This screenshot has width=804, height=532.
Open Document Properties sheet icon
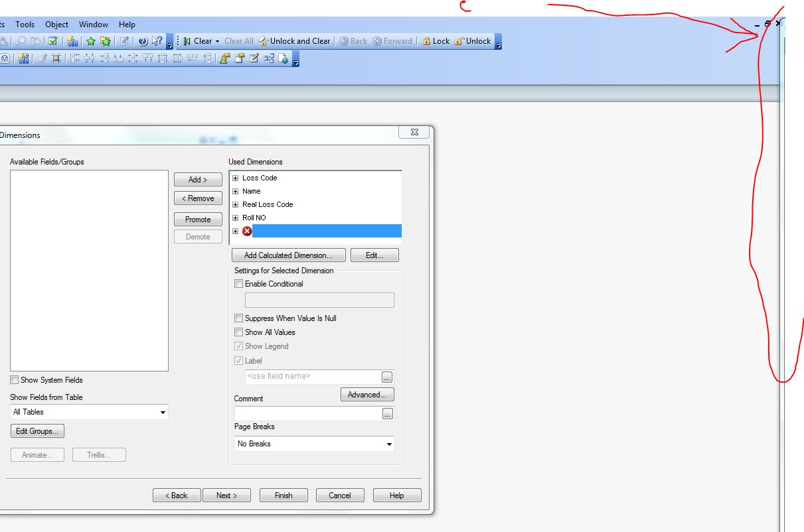point(239,58)
